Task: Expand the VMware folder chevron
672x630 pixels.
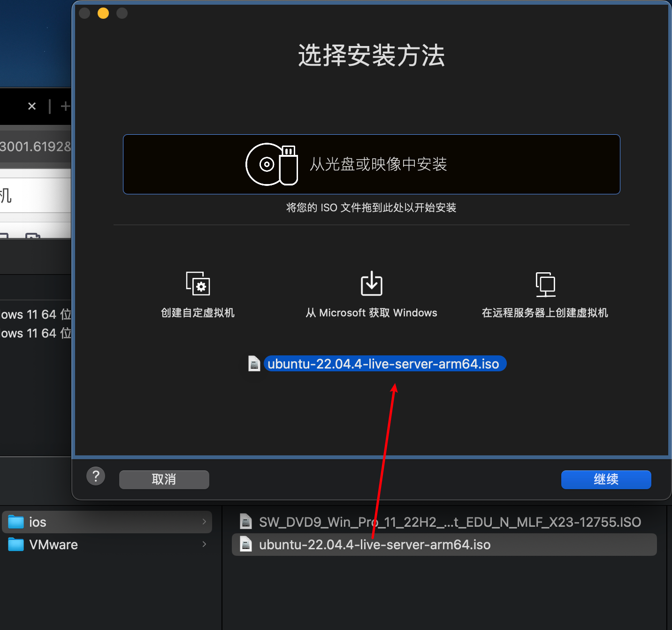Action: pos(204,544)
